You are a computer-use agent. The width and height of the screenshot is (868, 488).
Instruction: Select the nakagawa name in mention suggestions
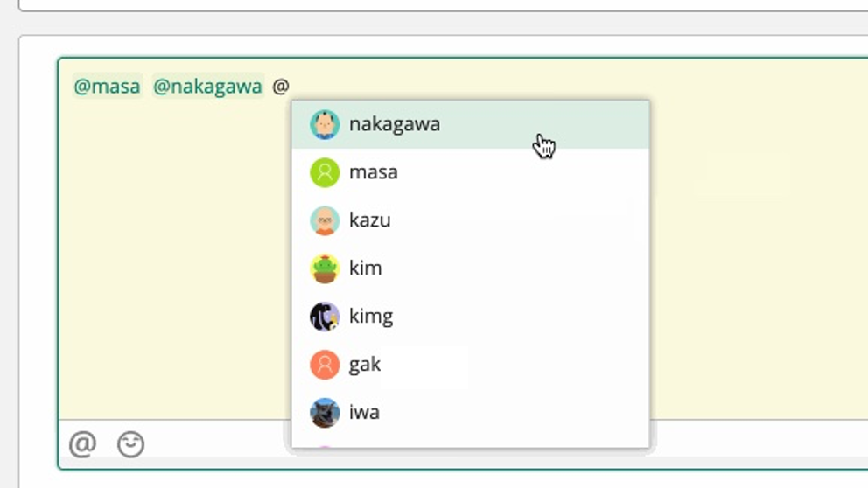[394, 124]
